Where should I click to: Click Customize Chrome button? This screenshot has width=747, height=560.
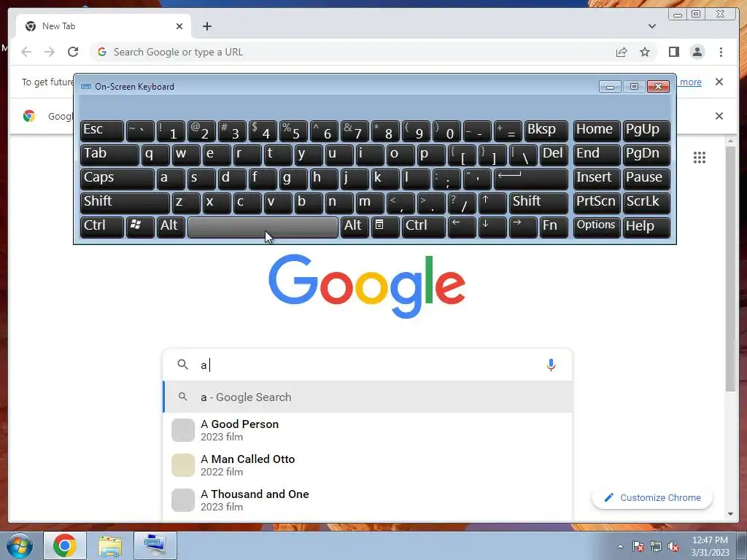652,497
